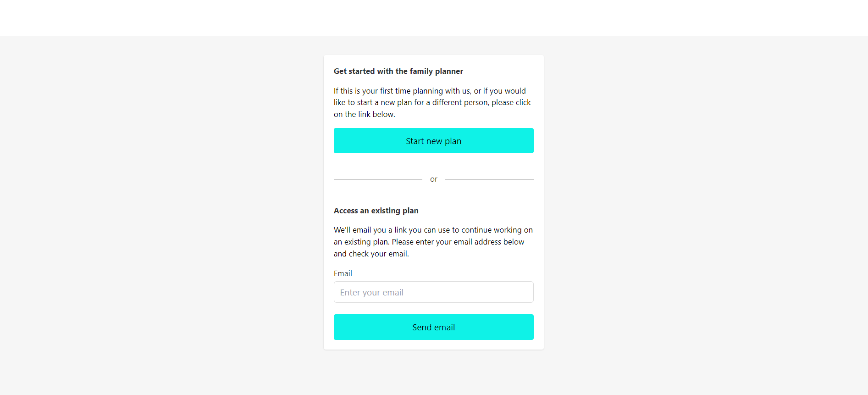Click the 'Access an existing plan' heading

pos(376,211)
